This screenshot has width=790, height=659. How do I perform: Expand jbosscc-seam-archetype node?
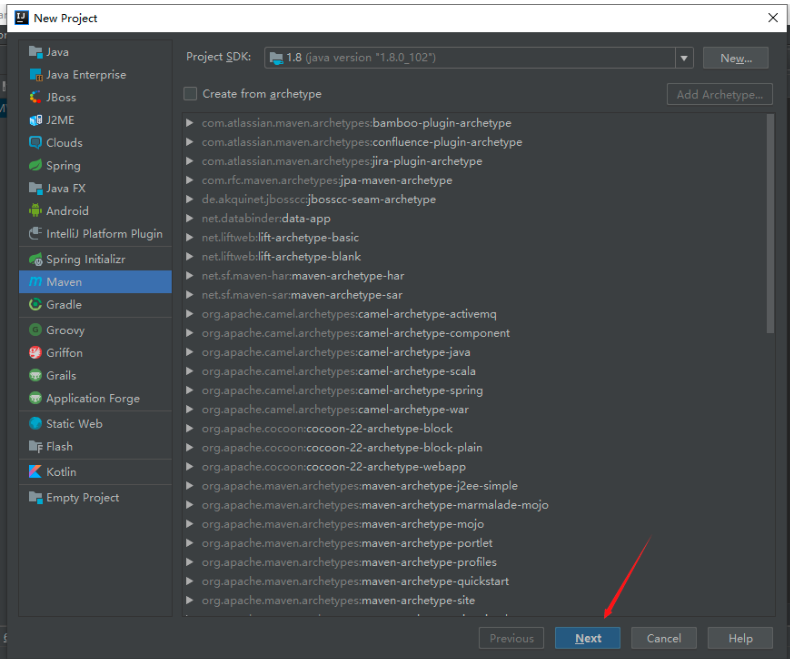coord(189,200)
